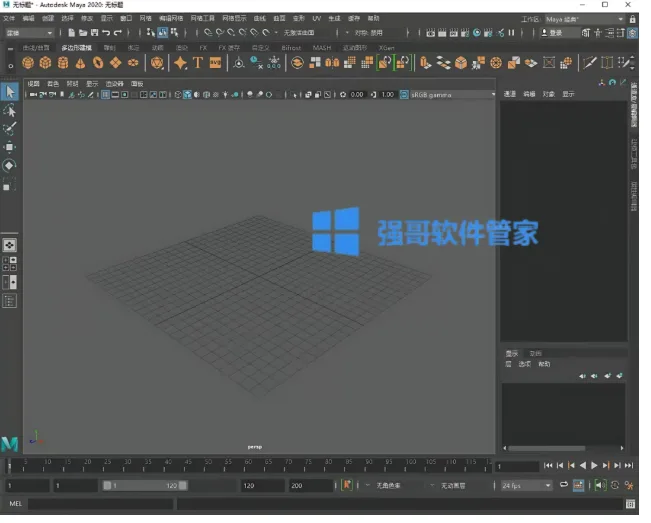Toggle the audio mute speaker icon

pyautogui.click(x=600, y=485)
